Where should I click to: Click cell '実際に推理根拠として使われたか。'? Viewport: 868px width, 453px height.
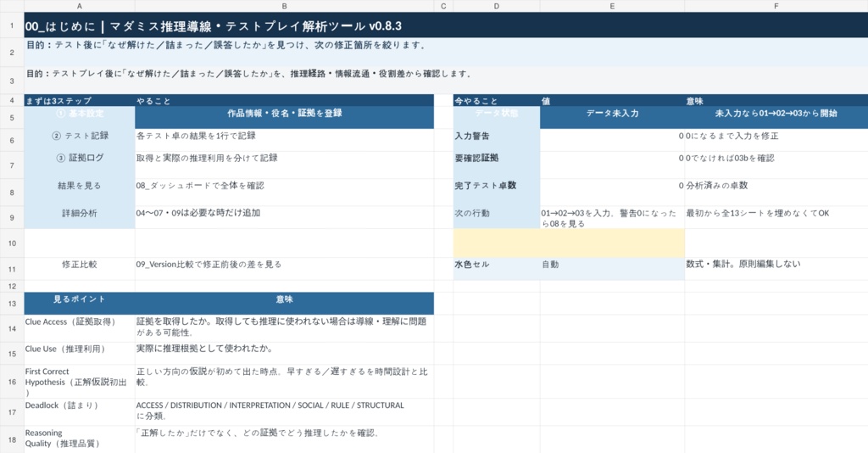284,353
